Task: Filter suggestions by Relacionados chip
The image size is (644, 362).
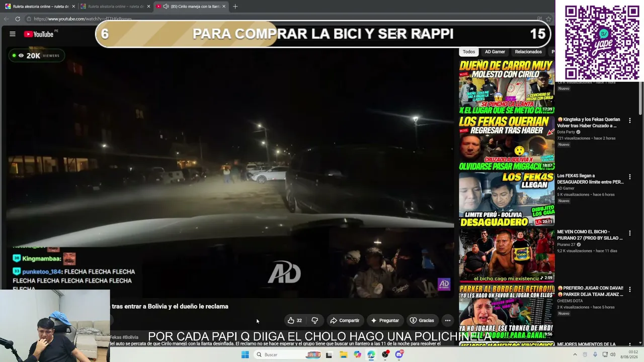Action: coord(528,52)
